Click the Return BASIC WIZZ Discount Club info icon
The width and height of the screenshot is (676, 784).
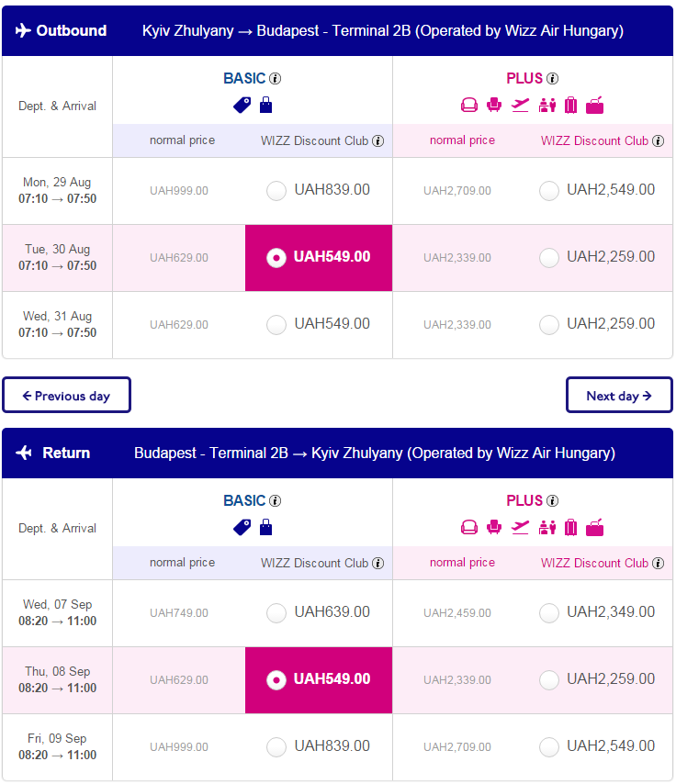pyautogui.click(x=378, y=563)
